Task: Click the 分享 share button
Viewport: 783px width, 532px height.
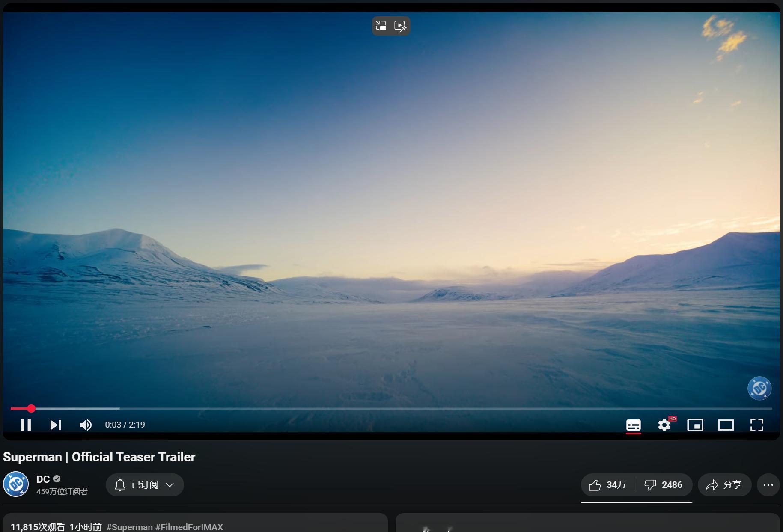Action: coord(724,485)
